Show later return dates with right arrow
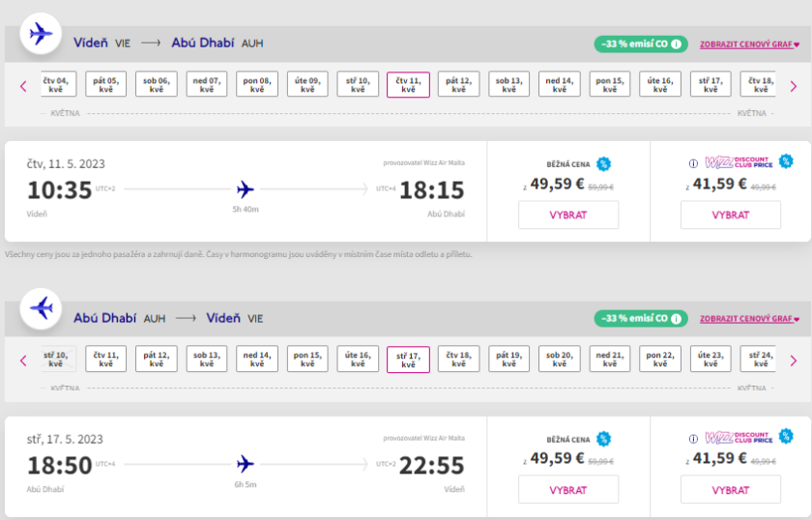The image size is (812, 520). pos(793,360)
